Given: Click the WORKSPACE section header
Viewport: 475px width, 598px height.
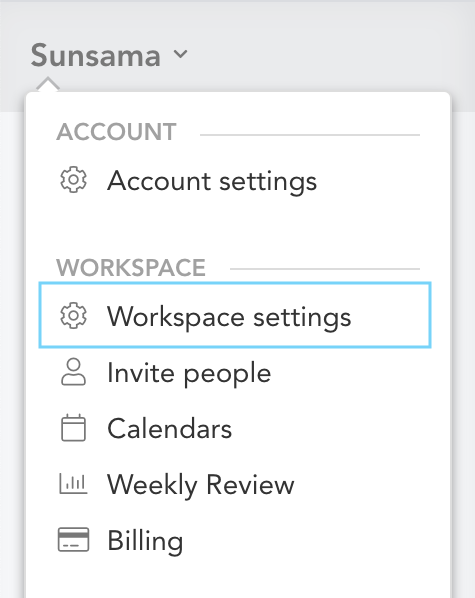Looking at the screenshot, I should point(131,268).
